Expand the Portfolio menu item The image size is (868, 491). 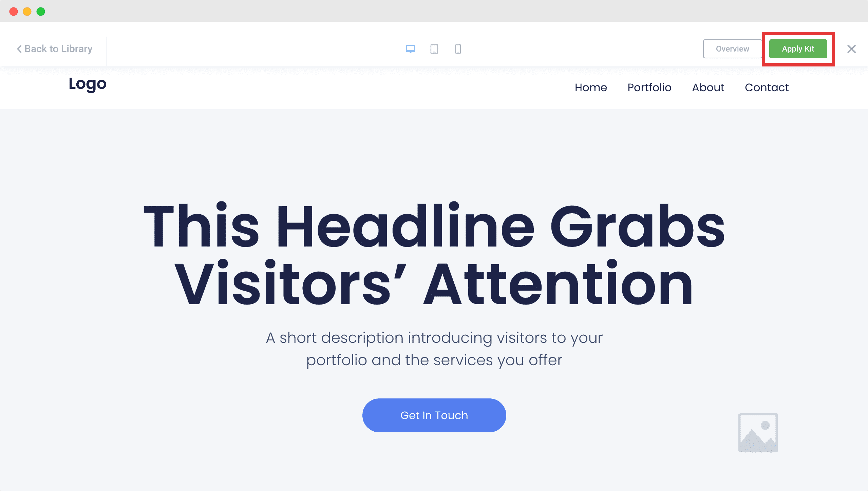pyautogui.click(x=649, y=87)
